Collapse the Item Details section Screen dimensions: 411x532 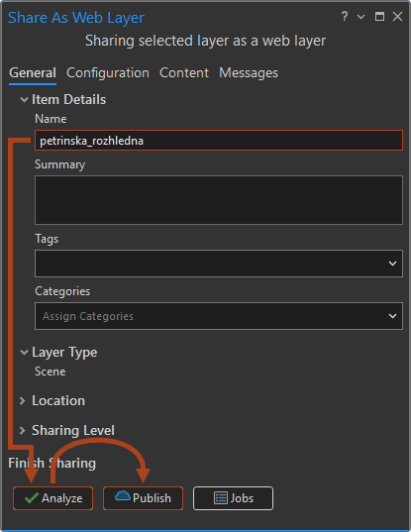24,100
